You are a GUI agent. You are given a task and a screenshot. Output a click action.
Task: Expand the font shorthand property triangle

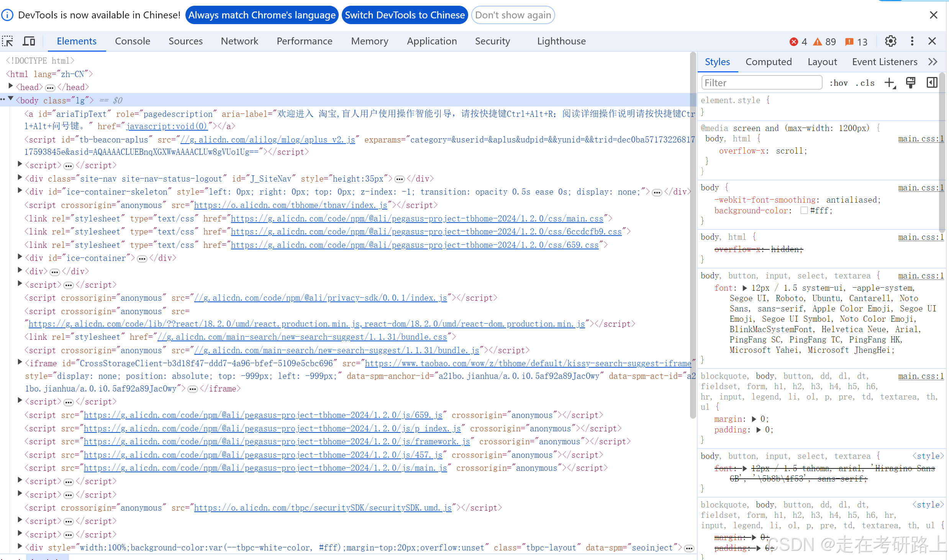pos(744,288)
